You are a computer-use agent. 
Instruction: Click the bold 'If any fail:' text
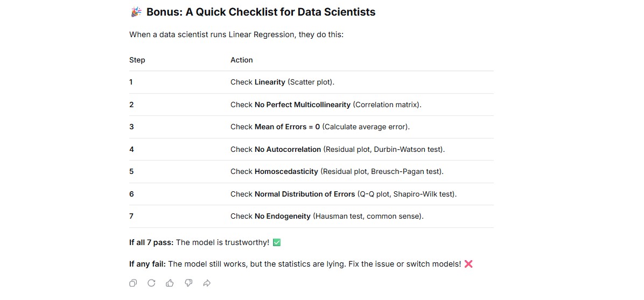point(148,264)
